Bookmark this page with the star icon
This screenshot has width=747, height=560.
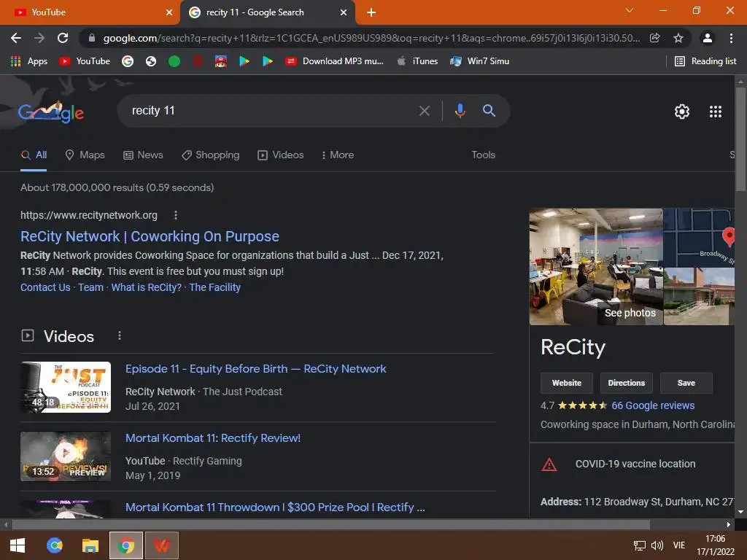(678, 38)
